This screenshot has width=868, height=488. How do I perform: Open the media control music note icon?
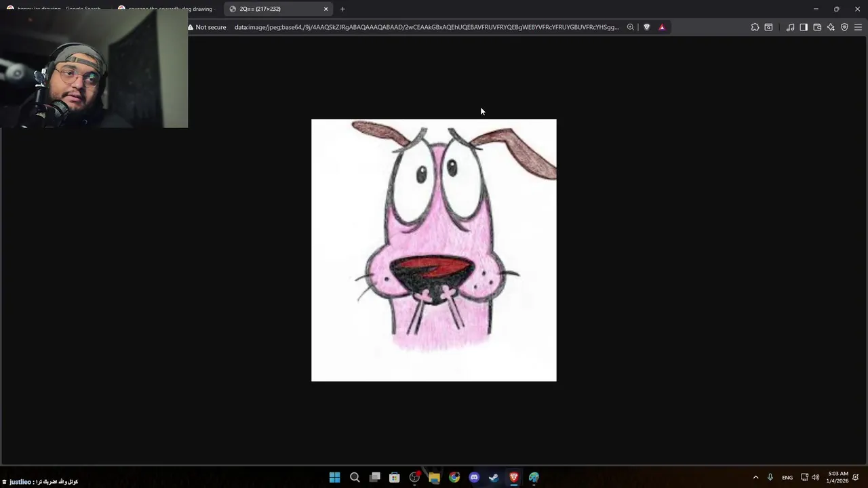pos(790,27)
